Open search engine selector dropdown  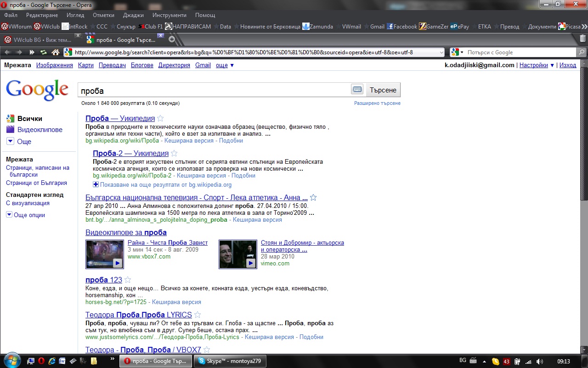pyautogui.click(x=462, y=52)
